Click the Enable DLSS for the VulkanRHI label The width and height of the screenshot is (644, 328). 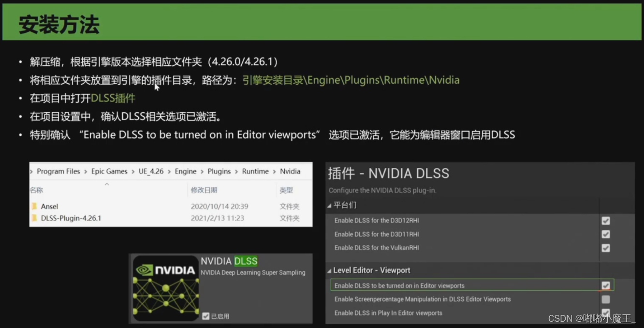[x=377, y=248]
